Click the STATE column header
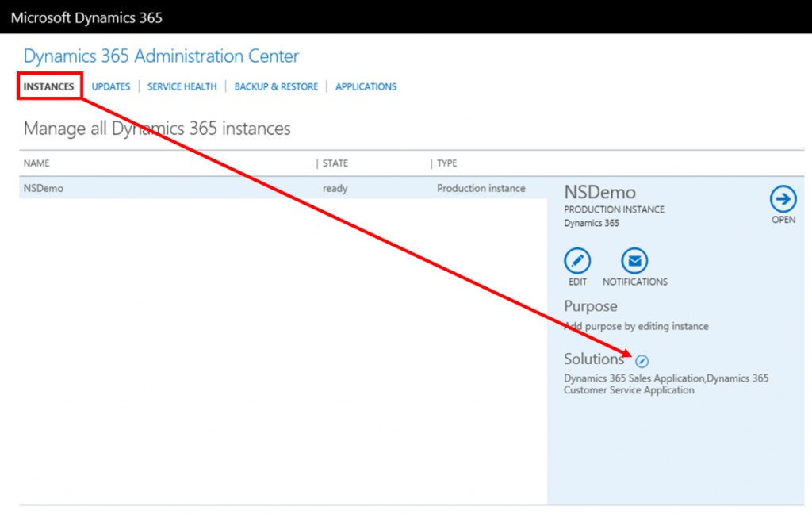812x518 pixels. [335, 163]
